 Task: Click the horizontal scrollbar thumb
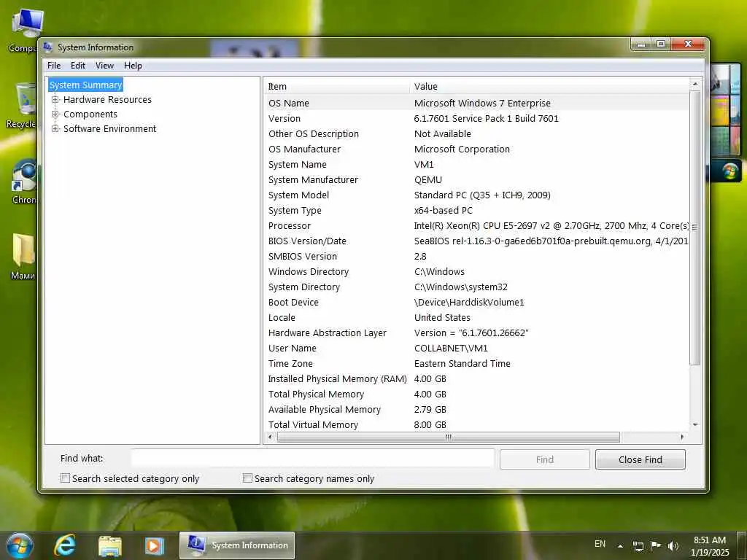tap(449, 437)
